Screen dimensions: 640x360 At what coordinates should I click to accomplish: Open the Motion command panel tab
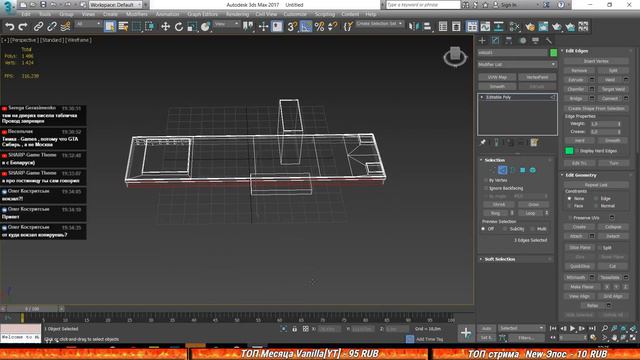click(x=522, y=40)
